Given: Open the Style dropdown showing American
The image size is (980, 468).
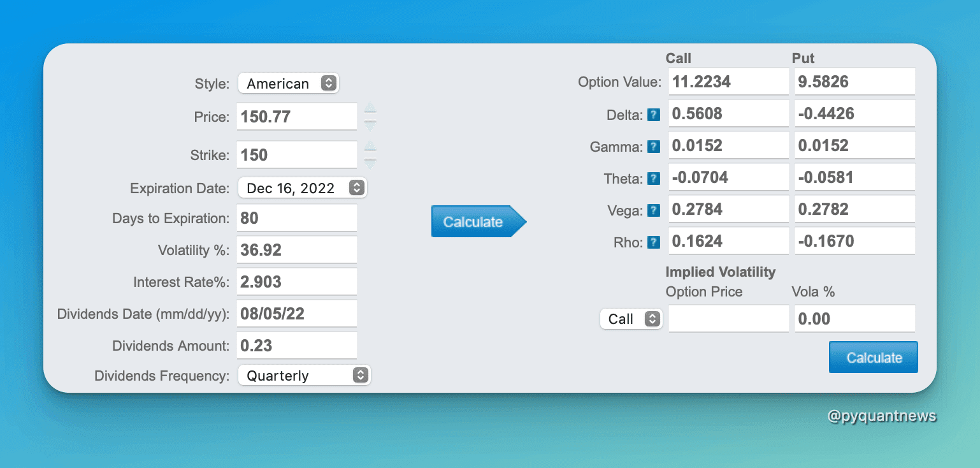Looking at the screenshot, I should point(289,83).
